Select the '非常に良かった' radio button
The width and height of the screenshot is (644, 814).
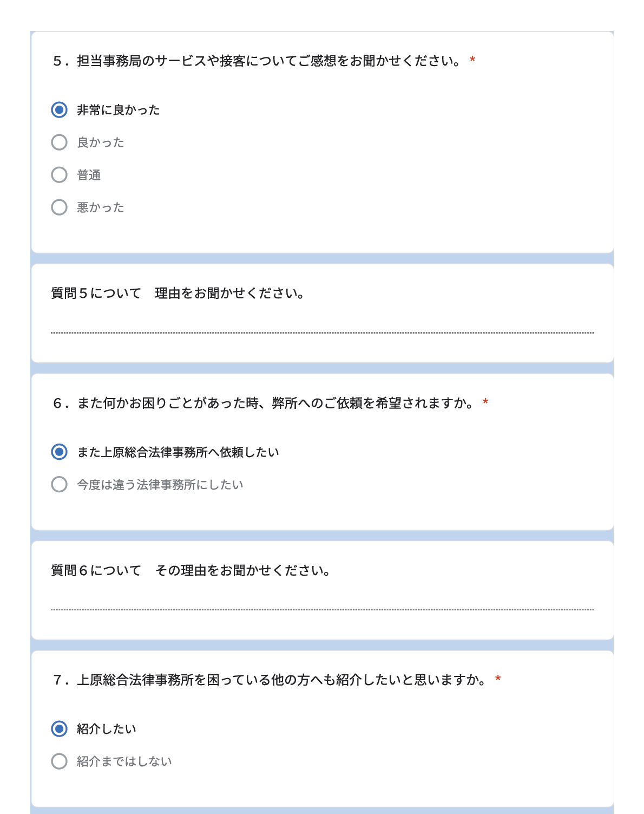click(x=60, y=110)
